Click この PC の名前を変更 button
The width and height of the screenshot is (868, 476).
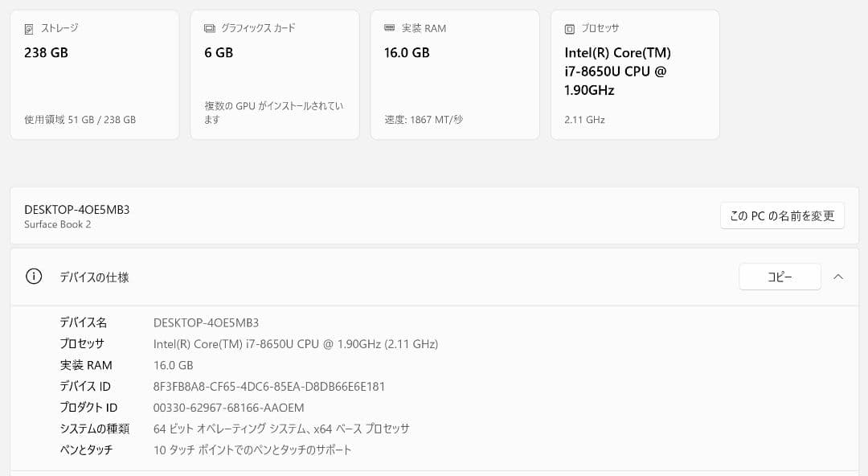pyautogui.click(x=782, y=215)
